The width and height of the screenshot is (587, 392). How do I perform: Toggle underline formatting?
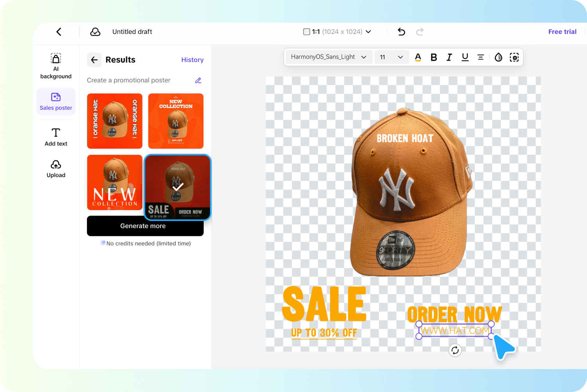tap(465, 57)
